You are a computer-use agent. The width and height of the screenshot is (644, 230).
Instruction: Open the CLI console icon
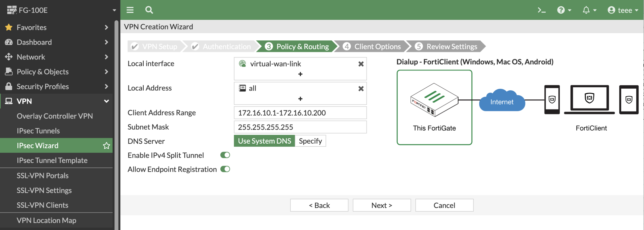541,10
